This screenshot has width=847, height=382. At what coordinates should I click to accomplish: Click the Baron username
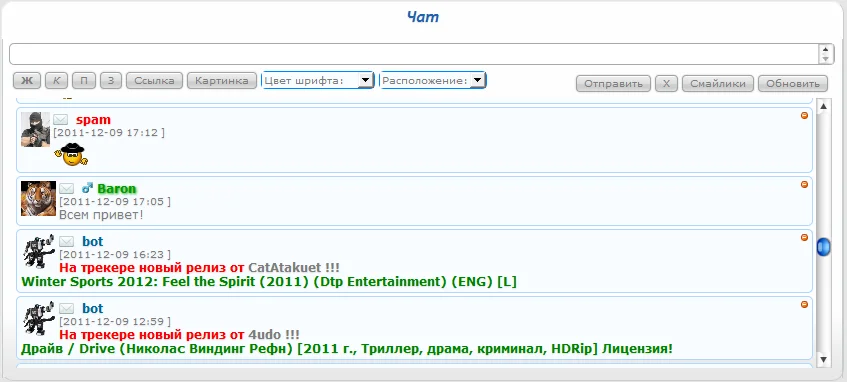point(117,189)
